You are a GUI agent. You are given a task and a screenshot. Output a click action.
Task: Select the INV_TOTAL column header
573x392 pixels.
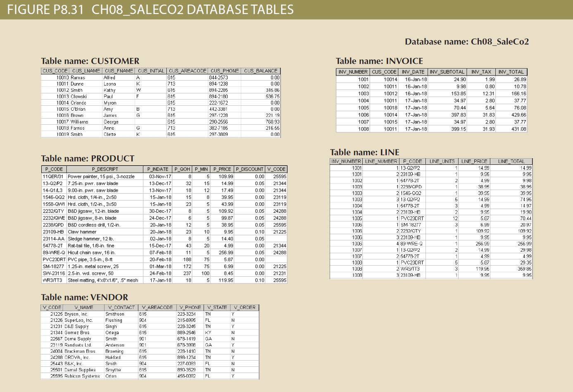(x=512, y=72)
